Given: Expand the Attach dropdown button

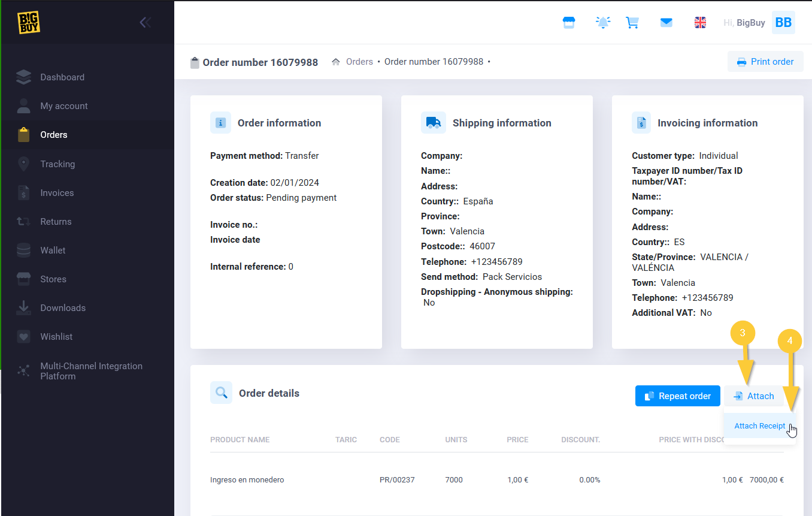Looking at the screenshot, I should pyautogui.click(x=754, y=396).
